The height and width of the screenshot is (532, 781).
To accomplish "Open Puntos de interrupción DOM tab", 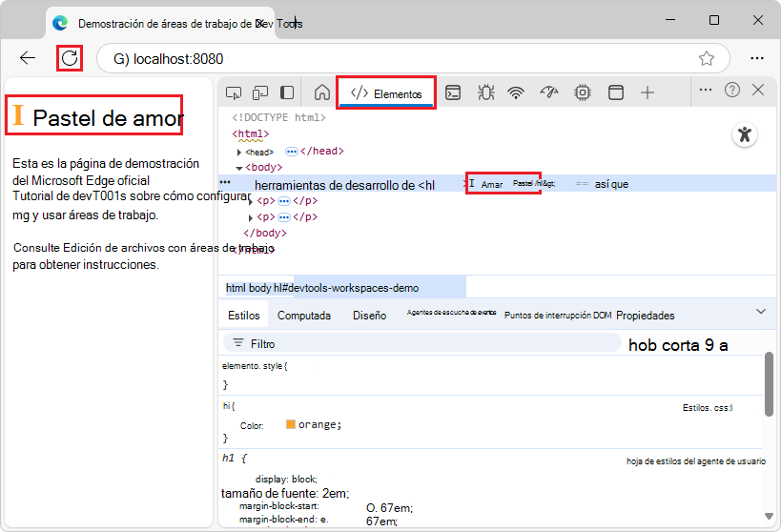I will (557, 316).
